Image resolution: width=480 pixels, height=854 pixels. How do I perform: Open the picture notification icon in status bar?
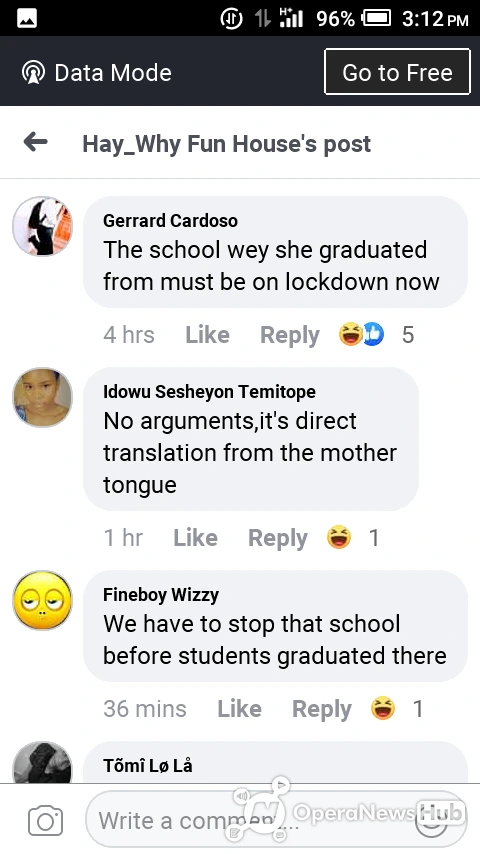coord(27,19)
